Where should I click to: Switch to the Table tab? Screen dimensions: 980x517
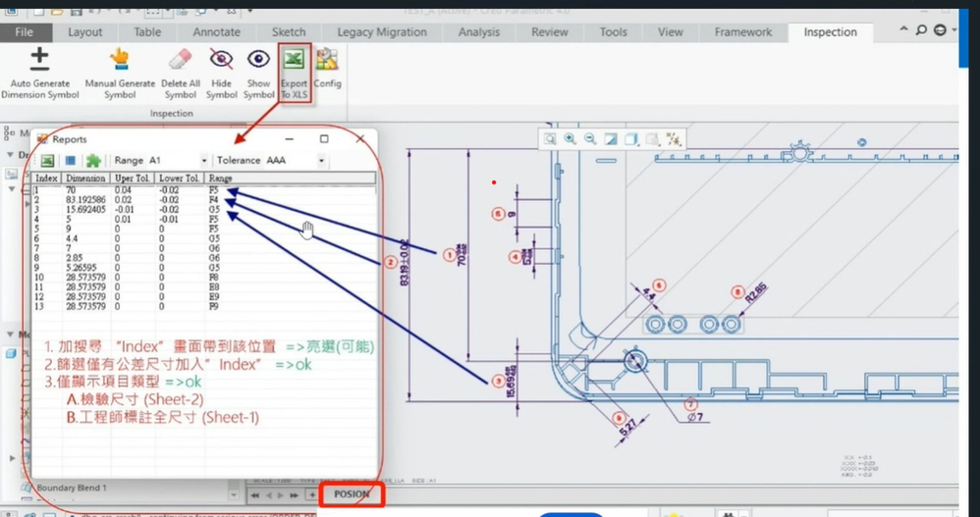147,32
